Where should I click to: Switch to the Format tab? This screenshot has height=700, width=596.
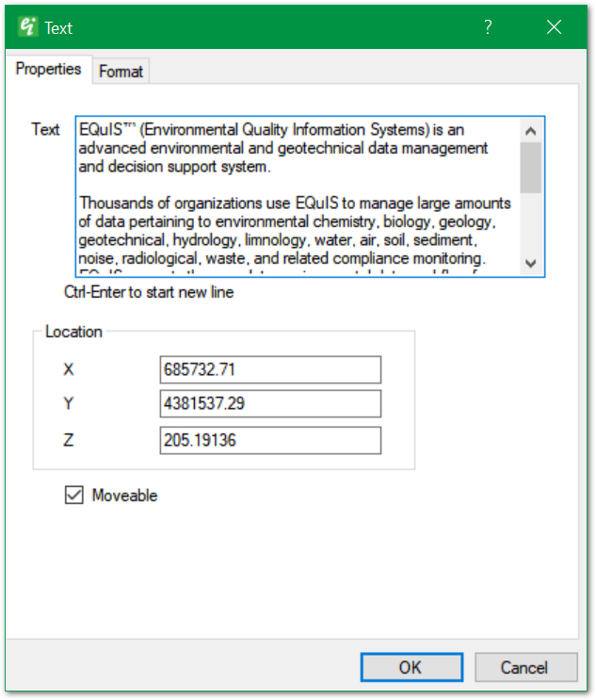pos(121,71)
